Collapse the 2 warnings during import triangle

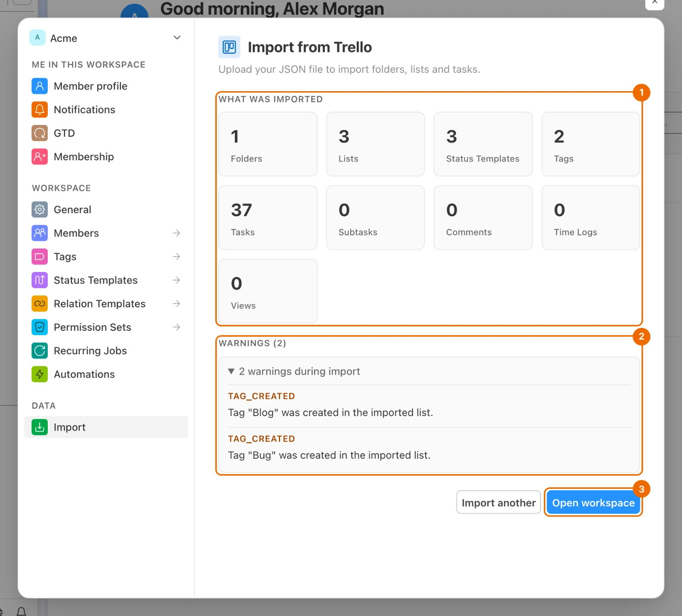(231, 371)
